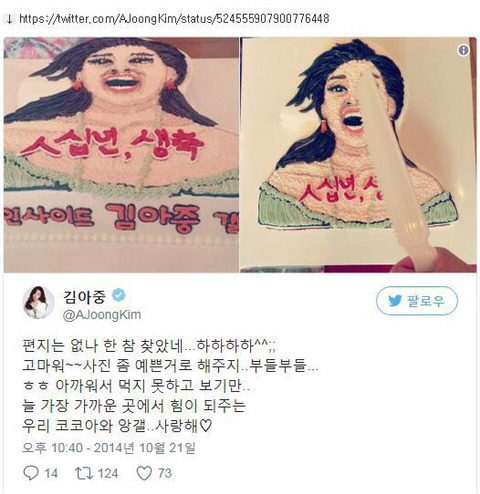Click the like count 73

coord(165,473)
